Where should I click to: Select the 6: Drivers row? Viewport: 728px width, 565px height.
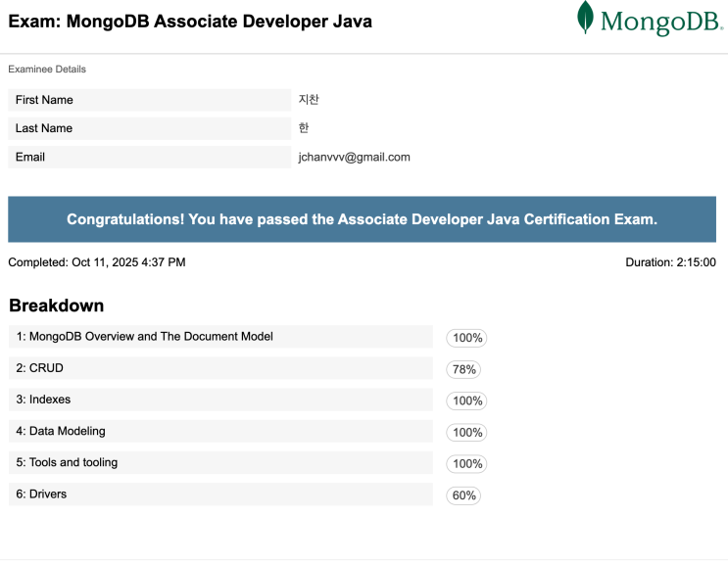click(x=220, y=494)
